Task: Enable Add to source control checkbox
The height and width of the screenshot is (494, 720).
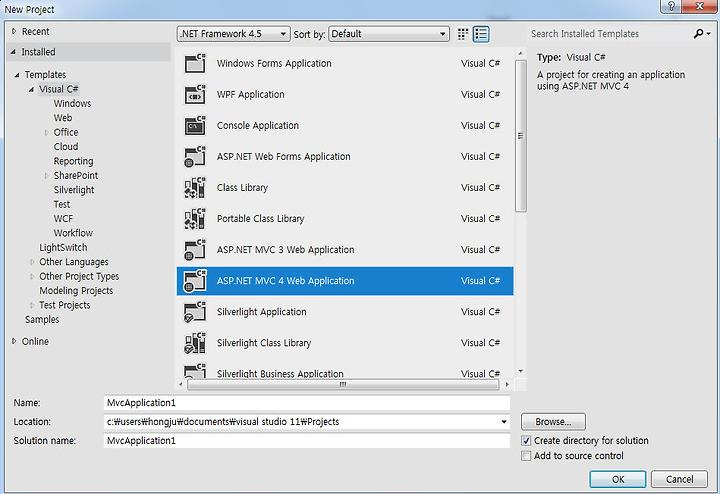Action: tap(526, 456)
